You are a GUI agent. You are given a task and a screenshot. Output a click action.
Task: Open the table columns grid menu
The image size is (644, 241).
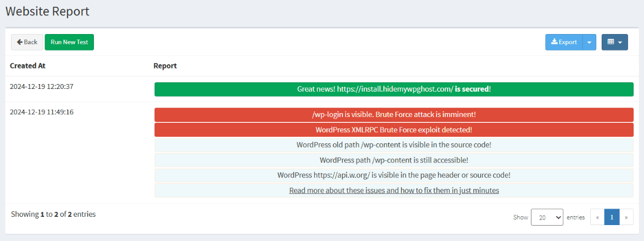coord(614,42)
